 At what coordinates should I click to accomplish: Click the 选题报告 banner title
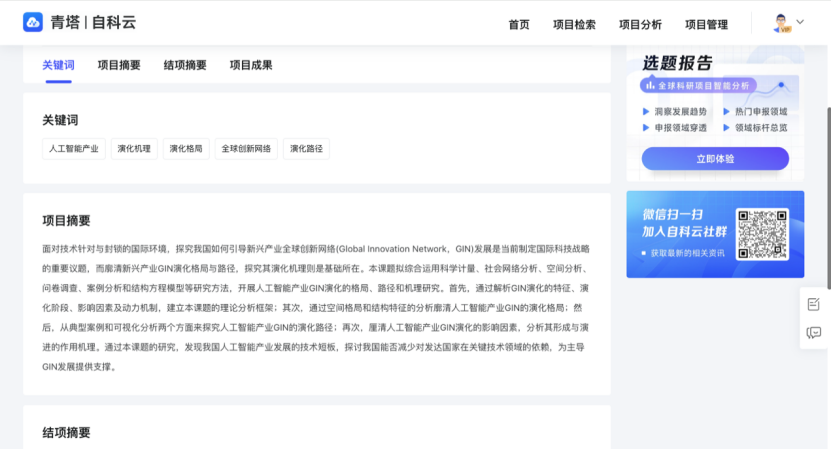(677, 63)
